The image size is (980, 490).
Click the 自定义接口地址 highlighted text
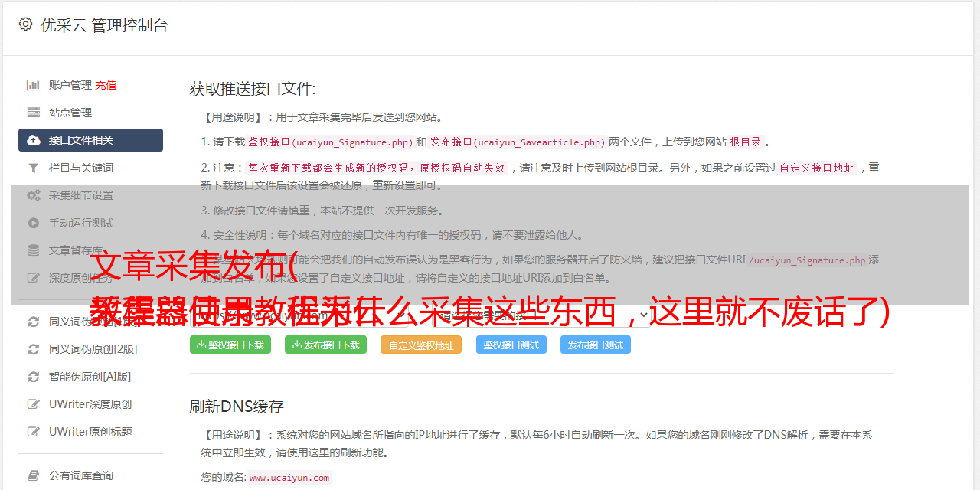(817, 168)
